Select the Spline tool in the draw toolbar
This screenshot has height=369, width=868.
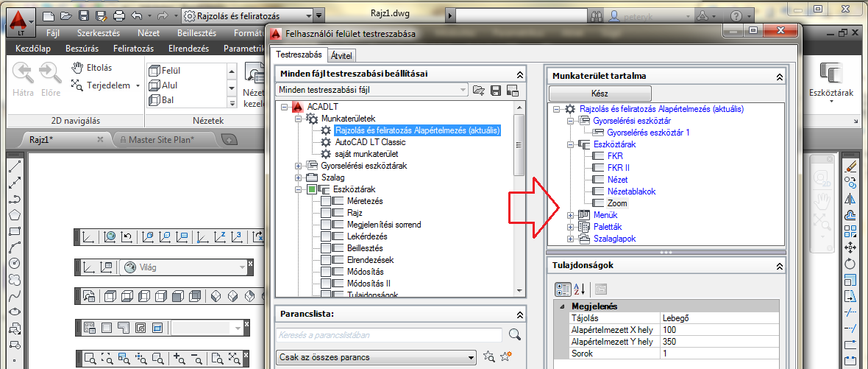(x=15, y=295)
